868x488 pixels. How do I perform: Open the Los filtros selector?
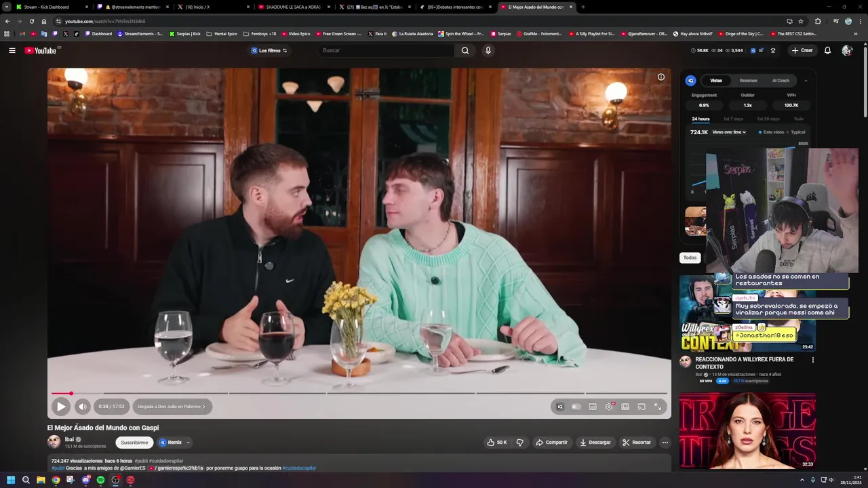pyautogui.click(x=269, y=50)
